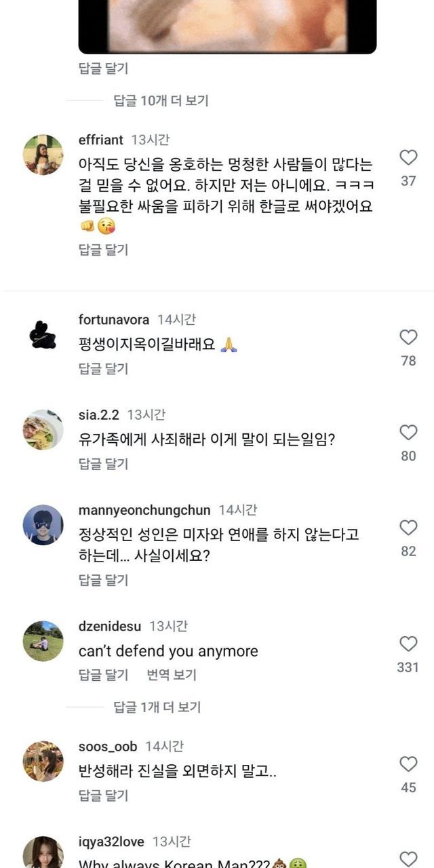Open fortunavora's black rabbit avatar

(x=43, y=334)
